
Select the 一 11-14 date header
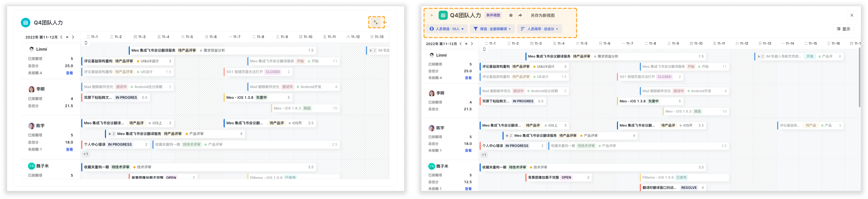coord(787,44)
